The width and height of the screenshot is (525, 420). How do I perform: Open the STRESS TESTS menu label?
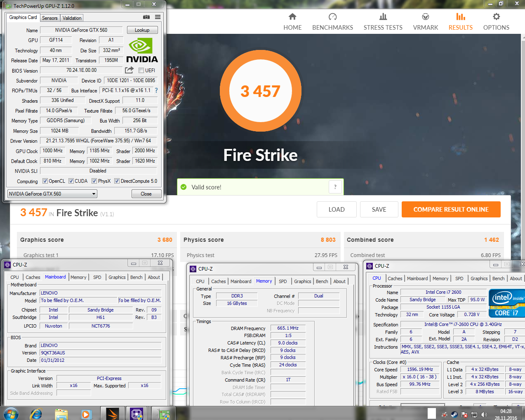(x=383, y=28)
